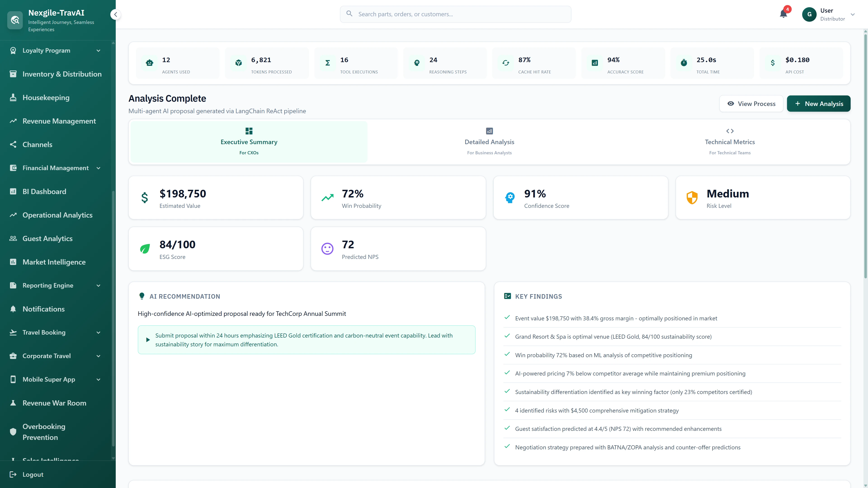This screenshot has width=868, height=488.
Task: Open the Market Intelligence icon
Action: 13,262
